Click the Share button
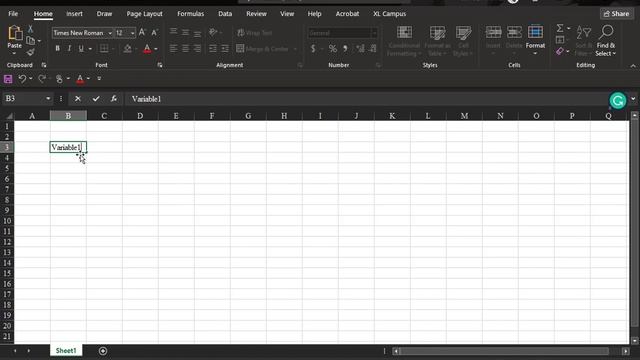Viewport: 640px width, 360px height. 616,13
